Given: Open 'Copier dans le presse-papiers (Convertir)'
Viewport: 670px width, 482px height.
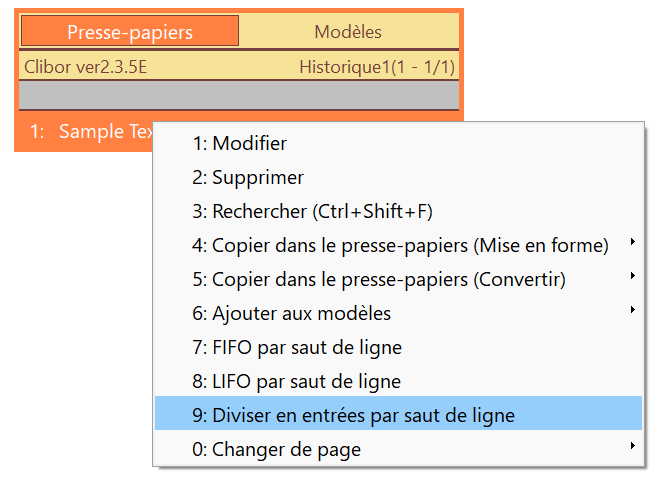Looking at the screenshot, I should (x=398, y=279).
